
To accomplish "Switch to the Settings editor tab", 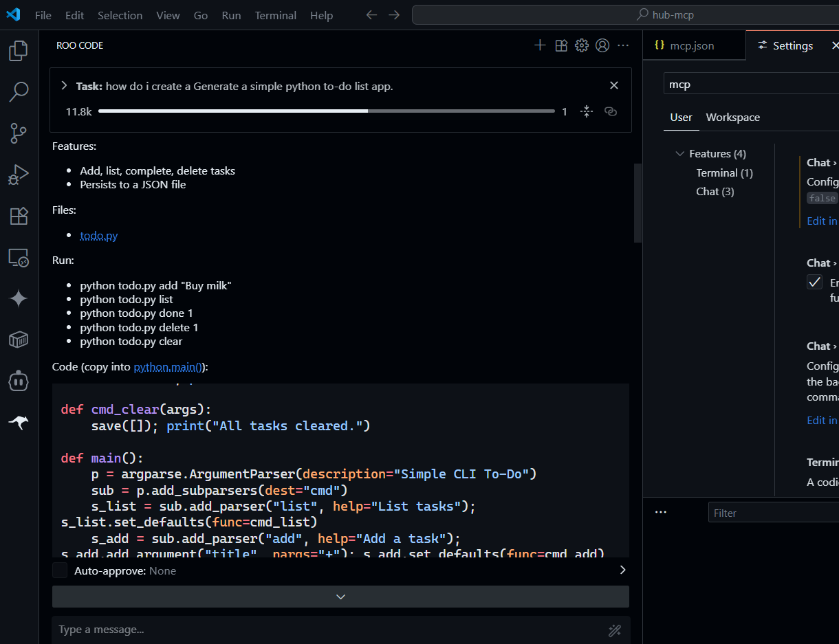I will [792, 45].
